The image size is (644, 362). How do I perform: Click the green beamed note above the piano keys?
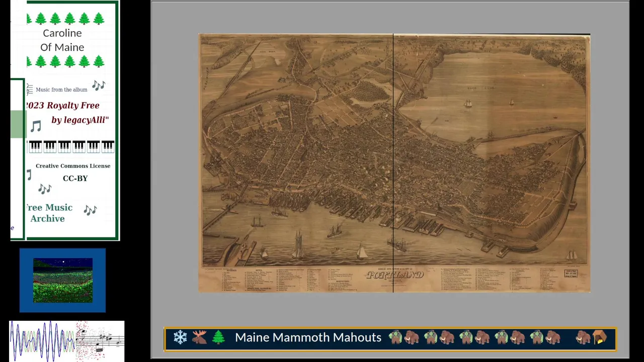tap(36, 126)
